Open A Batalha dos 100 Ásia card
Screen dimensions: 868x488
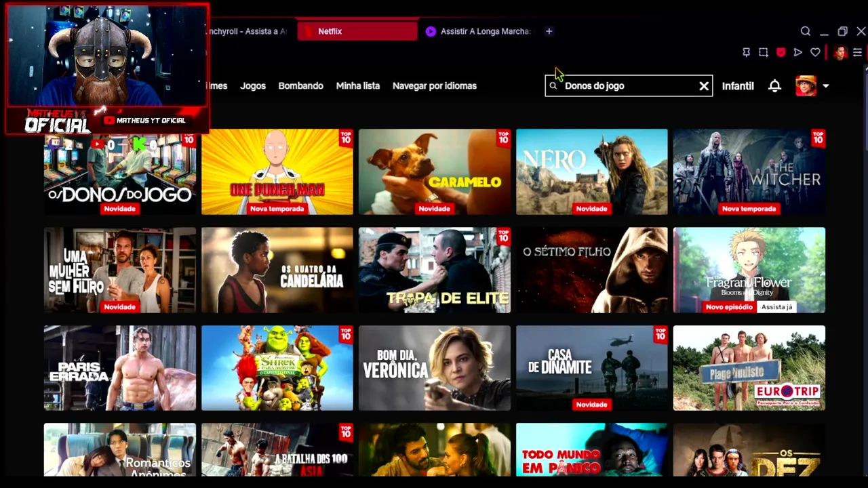(x=277, y=450)
